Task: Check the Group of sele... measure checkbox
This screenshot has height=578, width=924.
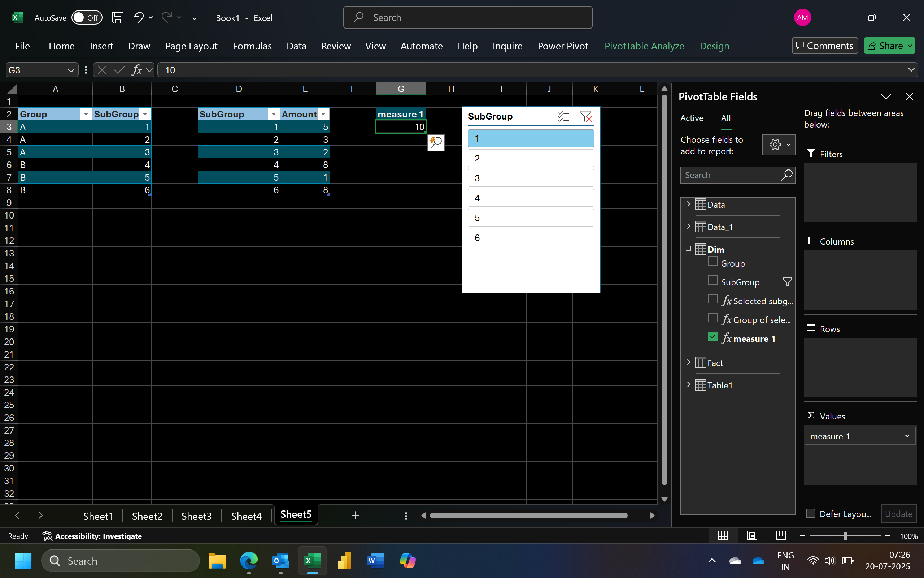Action: [712, 318]
